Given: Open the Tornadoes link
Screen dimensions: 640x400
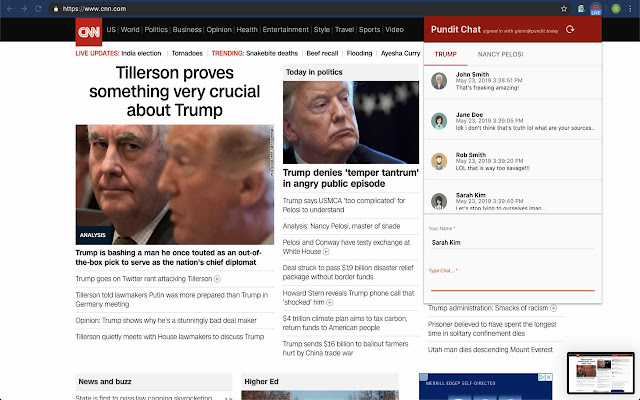Looking at the screenshot, I should point(187,53).
